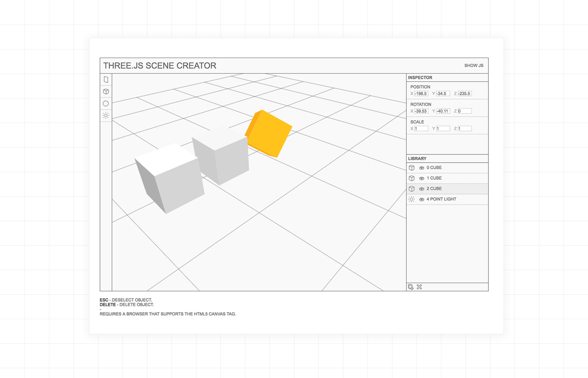588x378 pixels.
Task: Click the Position X value field
Action: click(421, 93)
